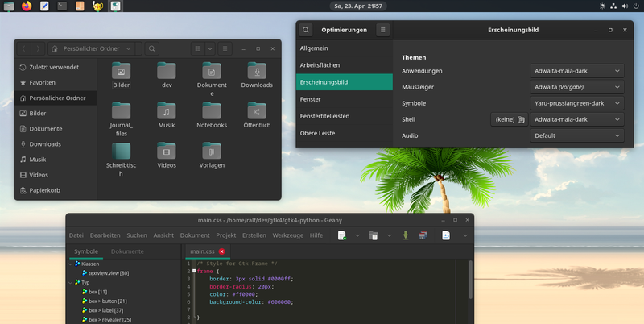
Task: Open the Anwendungen theme dropdown
Action: (x=577, y=71)
